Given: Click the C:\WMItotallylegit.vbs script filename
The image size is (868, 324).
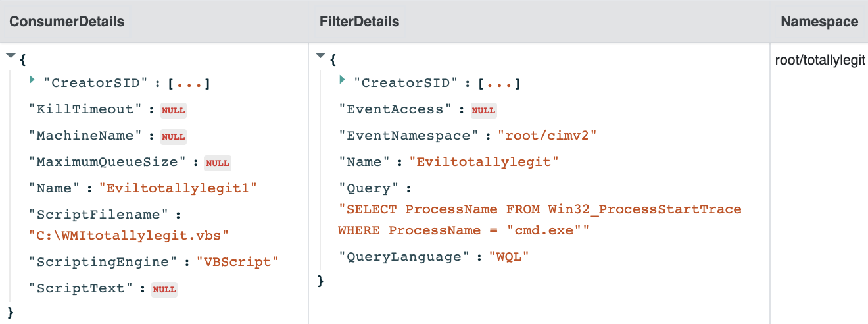Looking at the screenshot, I should coord(129,235).
